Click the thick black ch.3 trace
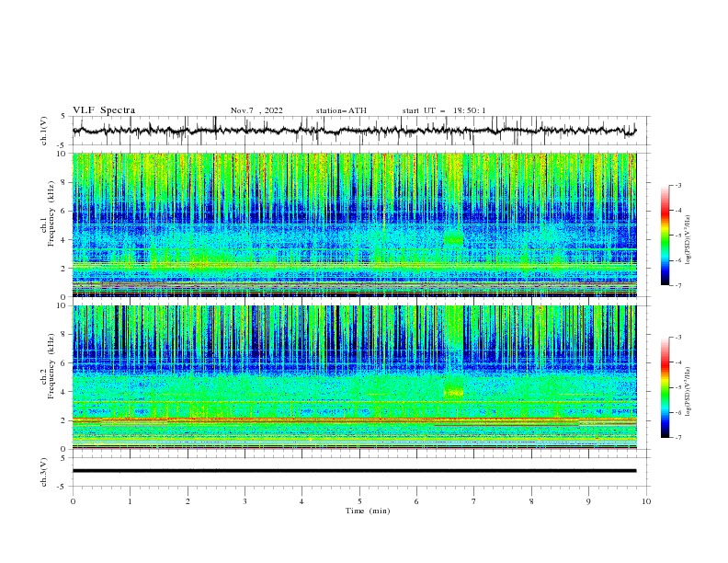The image size is (728, 563). pyautogui.click(x=354, y=471)
